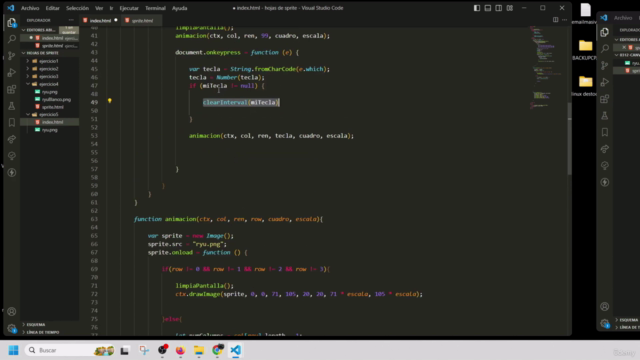Screen dimensions: 640x360
Task: Open the Testing flask view
Action: pos(11,106)
